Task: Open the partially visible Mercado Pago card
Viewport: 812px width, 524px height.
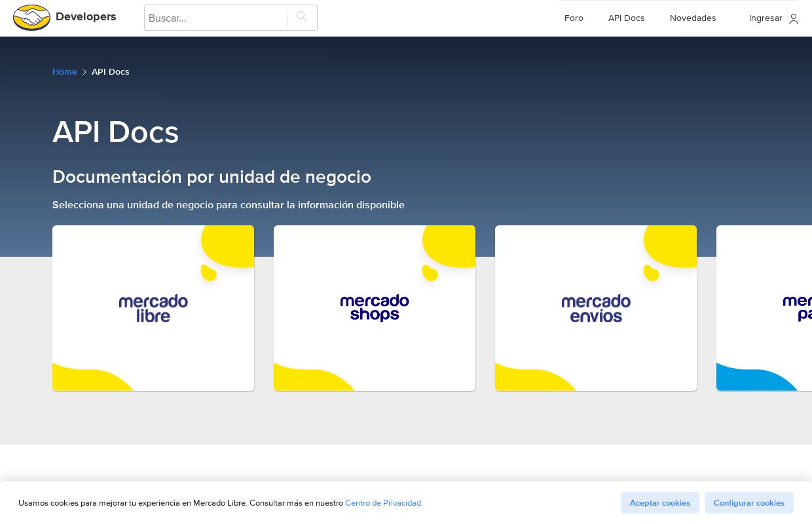Action: [764, 308]
